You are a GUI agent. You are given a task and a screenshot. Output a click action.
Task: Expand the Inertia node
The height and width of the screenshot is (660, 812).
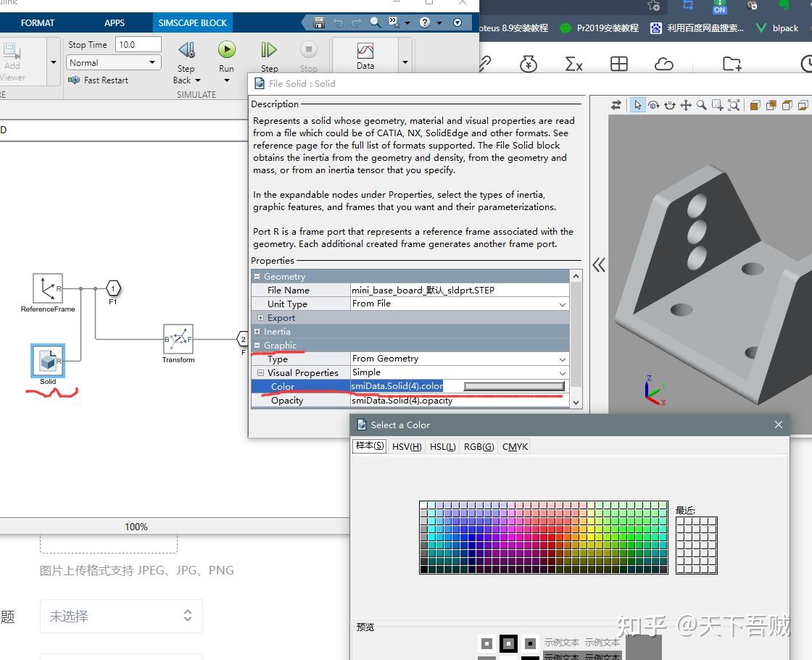pos(257,331)
